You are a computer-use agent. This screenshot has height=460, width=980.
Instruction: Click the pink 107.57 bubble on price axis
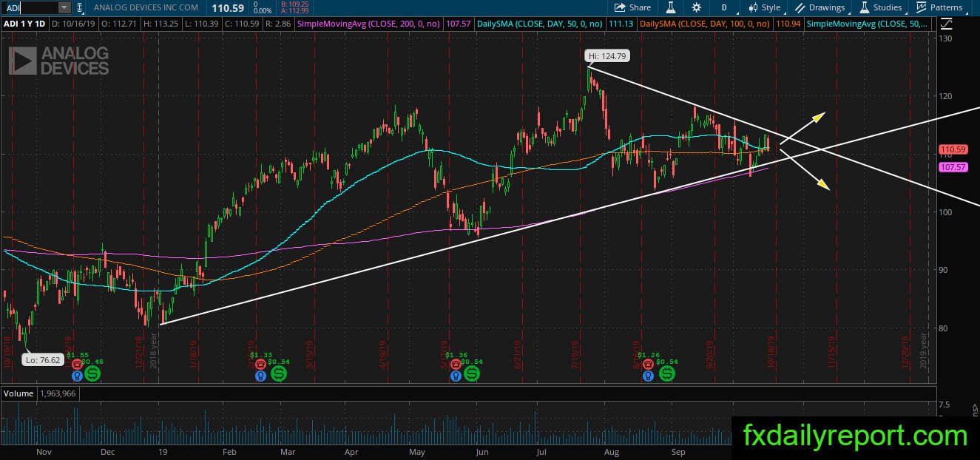coord(953,167)
